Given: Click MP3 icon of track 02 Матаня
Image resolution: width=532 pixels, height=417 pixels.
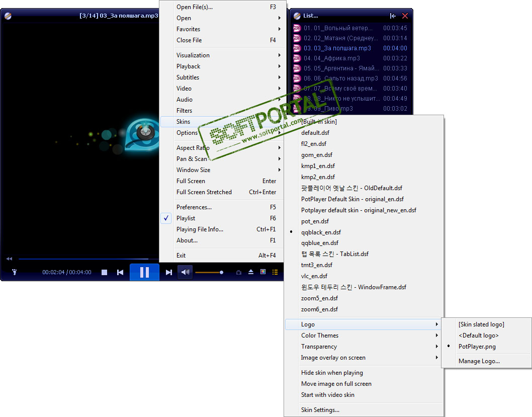Looking at the screenshot, I should 297,38.
